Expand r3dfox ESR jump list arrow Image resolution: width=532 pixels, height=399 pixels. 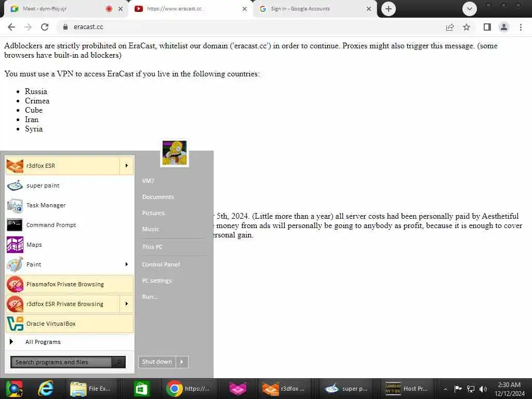pos(127,166)
